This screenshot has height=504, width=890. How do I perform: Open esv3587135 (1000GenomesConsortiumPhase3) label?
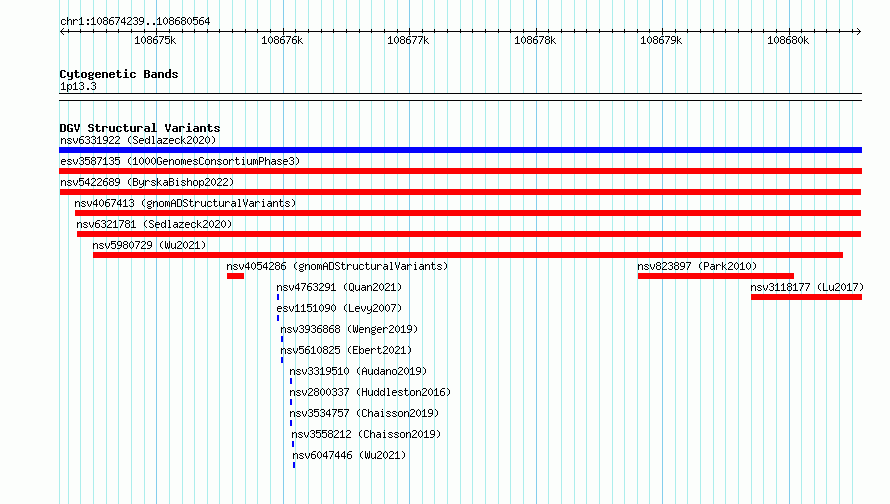pyautogui.click(x=180, y=161)
